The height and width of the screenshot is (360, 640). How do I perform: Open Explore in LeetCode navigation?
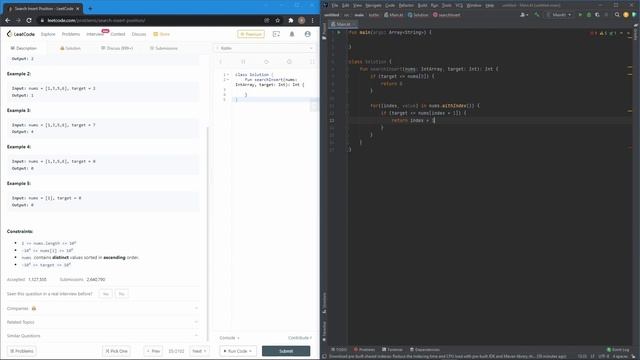pos(48,34)
